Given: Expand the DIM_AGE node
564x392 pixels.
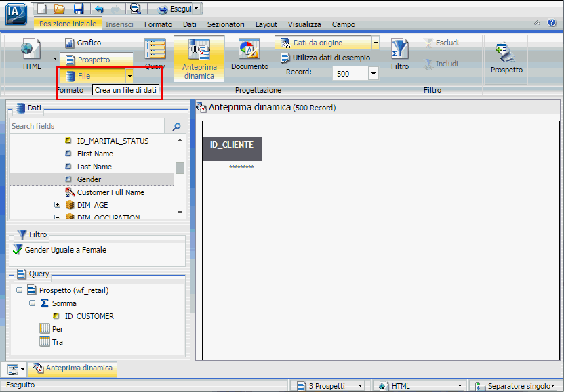Looking at the screenshot, I should [57, 205].
